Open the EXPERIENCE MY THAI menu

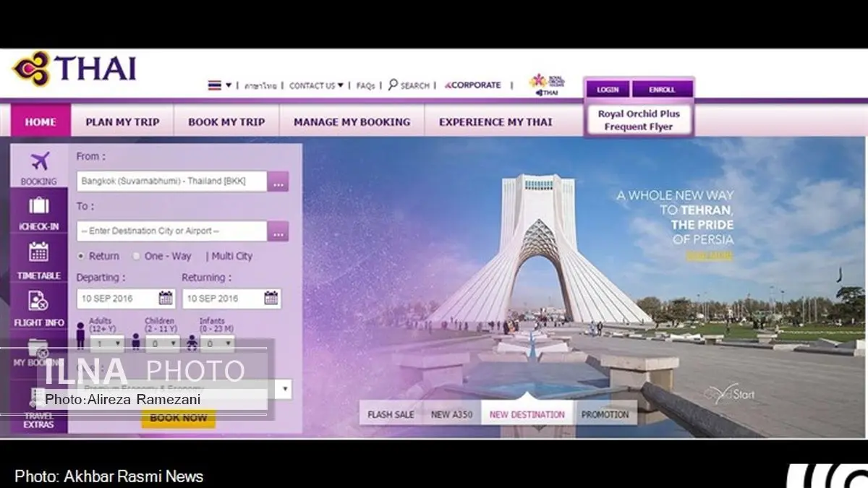tap(495, 122)
